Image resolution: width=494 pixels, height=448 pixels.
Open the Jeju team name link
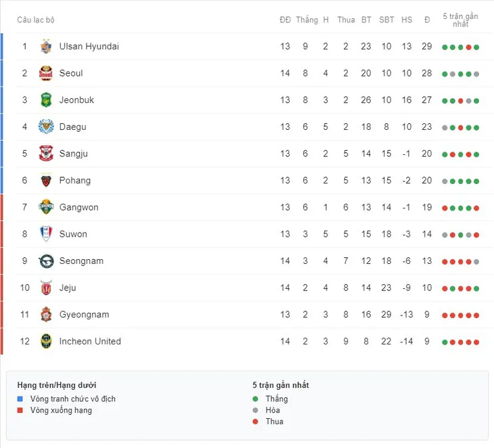pyautogui.click(x=68, y=288)
